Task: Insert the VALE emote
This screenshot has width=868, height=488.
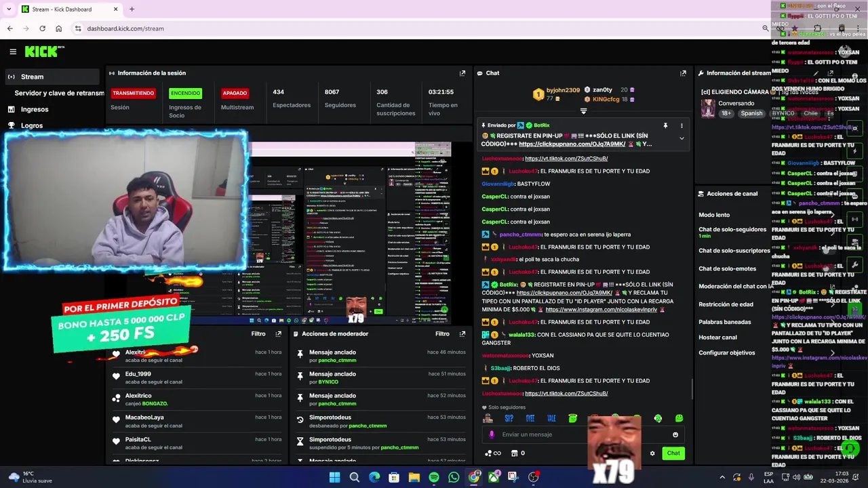Action: (x=551, y=418)
